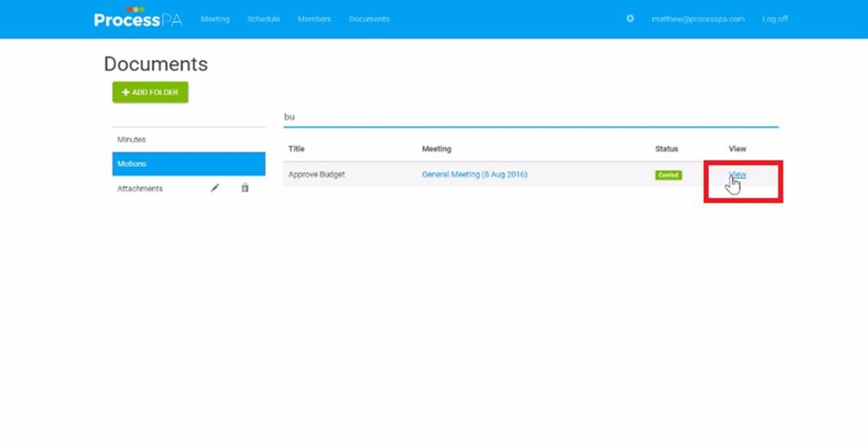Select the Minutes folder
This screenshot has width=868, height=447.
tap(131, 139)
